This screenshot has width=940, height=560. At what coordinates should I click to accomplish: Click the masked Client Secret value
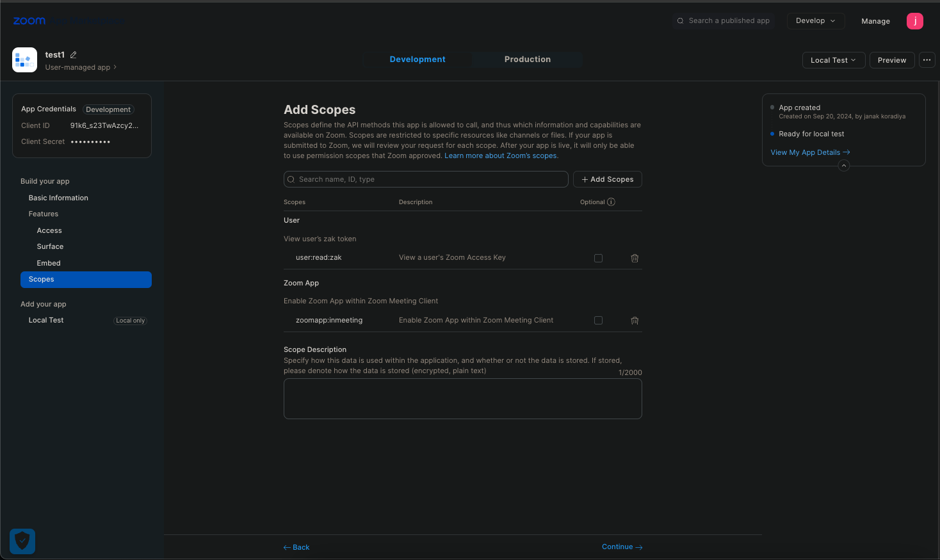[x=90, y=142]
